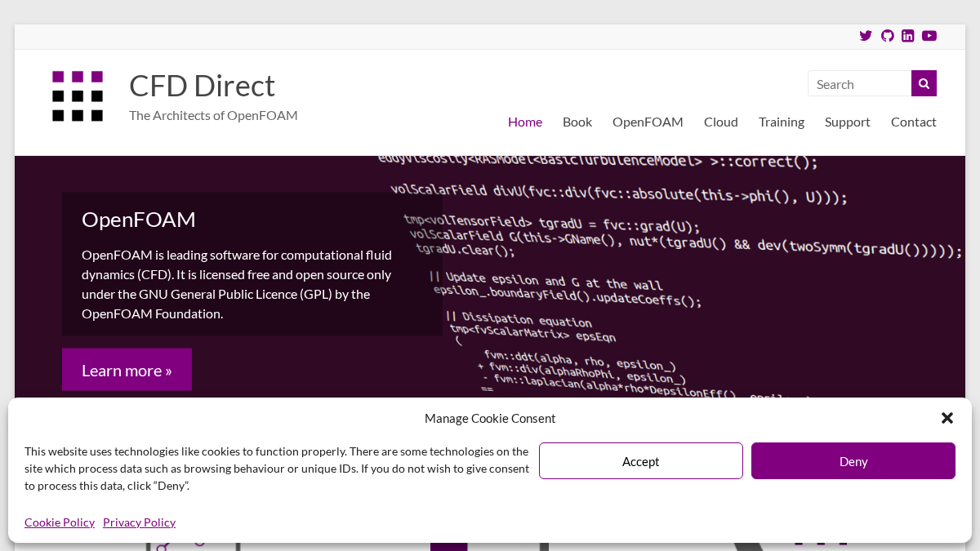The width and height of the screenshot is (980, 551).
Task: Accept cookies in the consent banner
Action: click(x=641, y=461)
